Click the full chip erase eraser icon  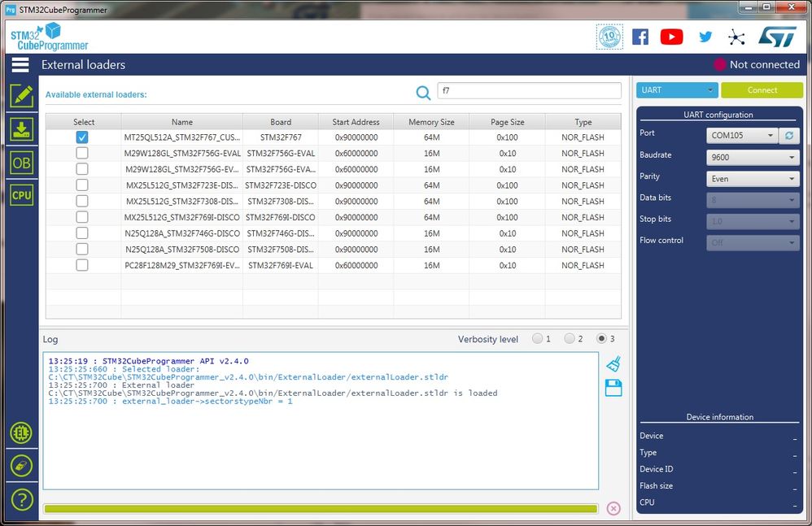21,466
